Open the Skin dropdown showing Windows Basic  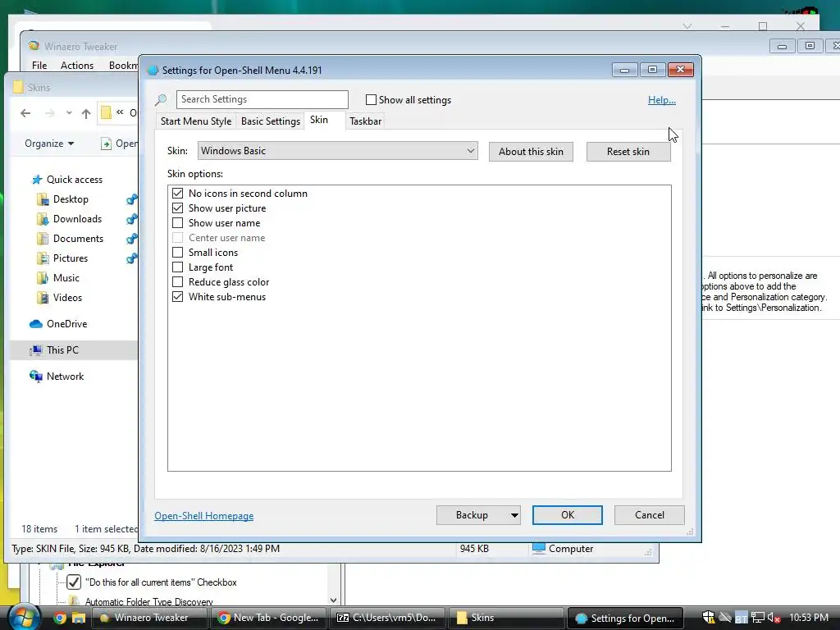pyautogui.click(x=337, y=151)
